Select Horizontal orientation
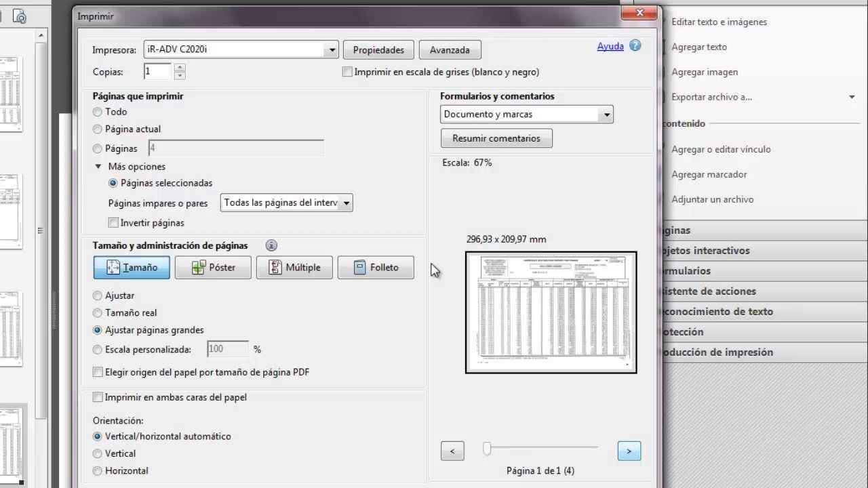The width and height of the screenshot is (868, 488). (97, 470)
